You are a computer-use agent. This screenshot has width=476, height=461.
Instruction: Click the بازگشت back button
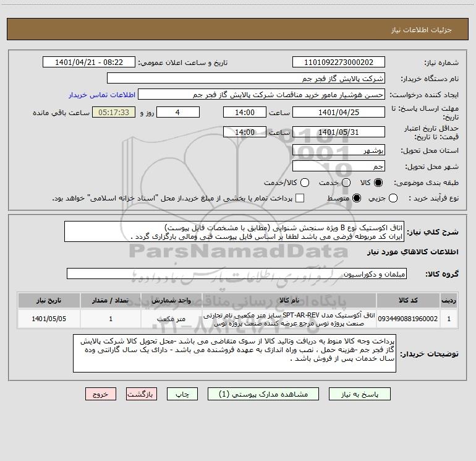coord(142,394)
